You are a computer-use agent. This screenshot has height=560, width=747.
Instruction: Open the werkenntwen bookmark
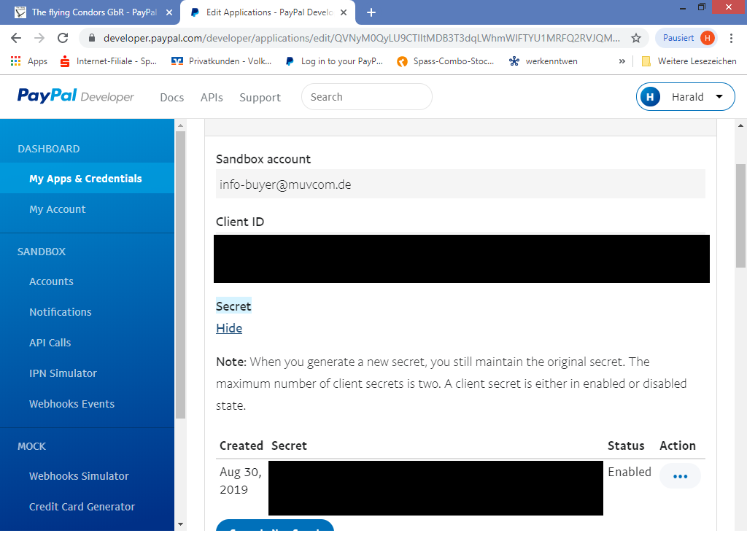[x=543, y=61]
